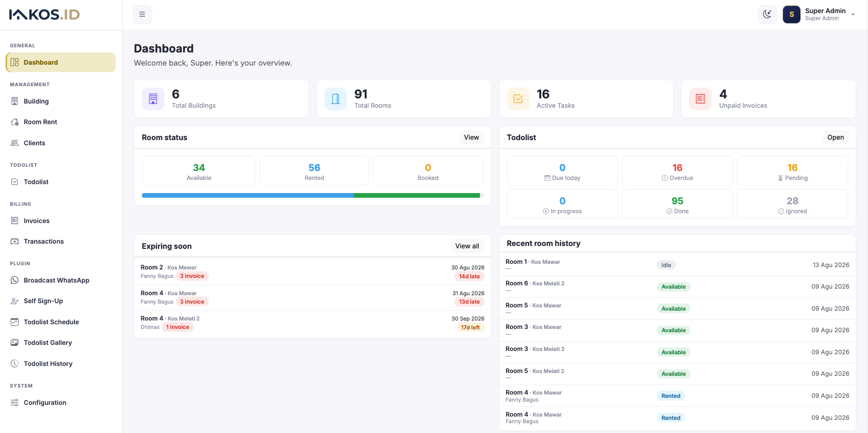Image resolution: width=868 pixels, height=433 pixels.
Task: Click the Room Rent sidebar icon
Action: [15, 122]
